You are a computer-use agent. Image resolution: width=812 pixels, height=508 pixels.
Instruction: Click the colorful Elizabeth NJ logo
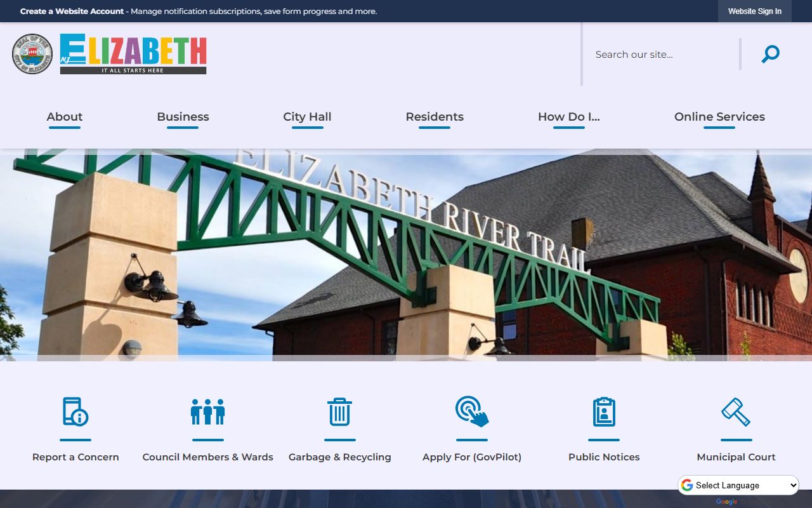[133, 54]
